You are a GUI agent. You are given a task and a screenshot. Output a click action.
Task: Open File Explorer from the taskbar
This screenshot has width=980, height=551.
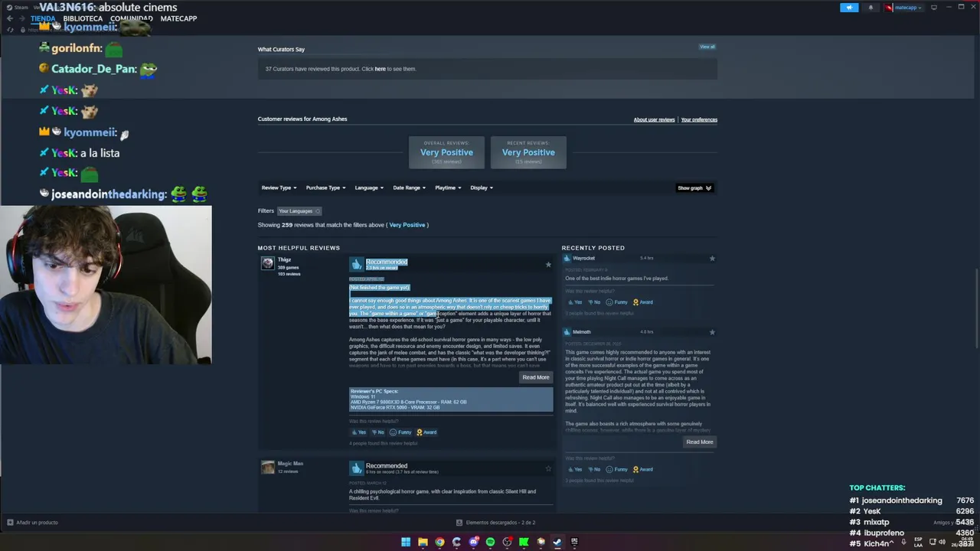click(x=423, y=542)
